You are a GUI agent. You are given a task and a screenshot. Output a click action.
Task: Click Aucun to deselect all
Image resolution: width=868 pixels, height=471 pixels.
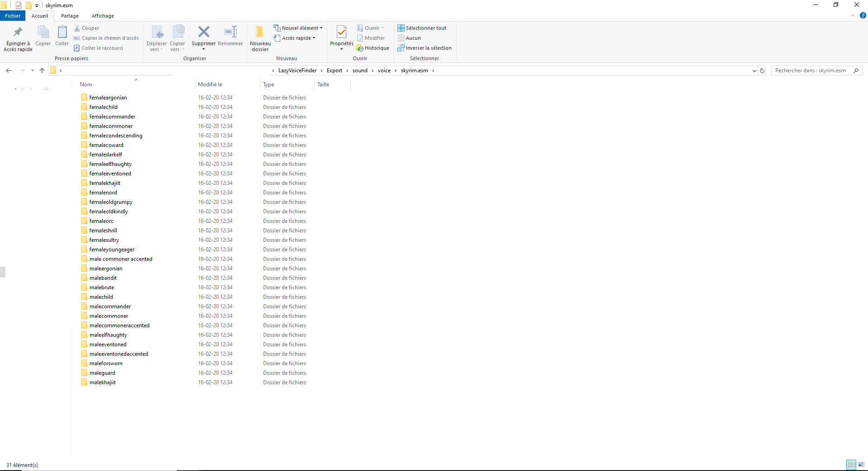pos(409,38)
